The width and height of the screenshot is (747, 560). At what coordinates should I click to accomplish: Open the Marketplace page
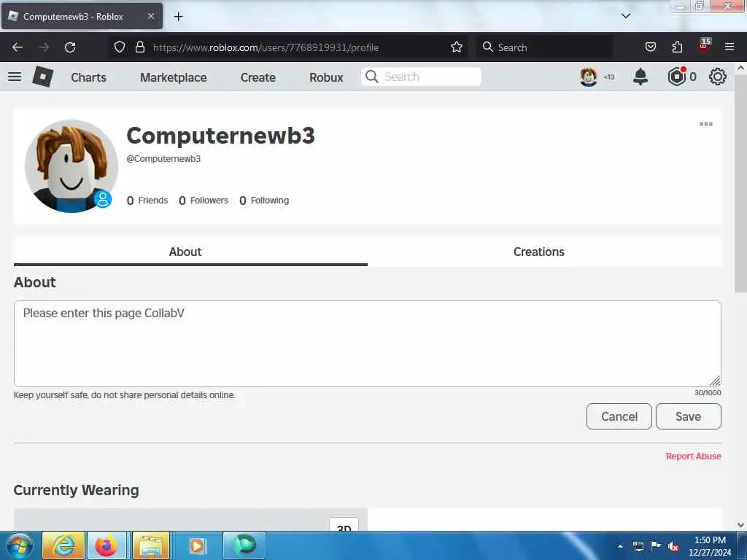(x=174, y=77)
